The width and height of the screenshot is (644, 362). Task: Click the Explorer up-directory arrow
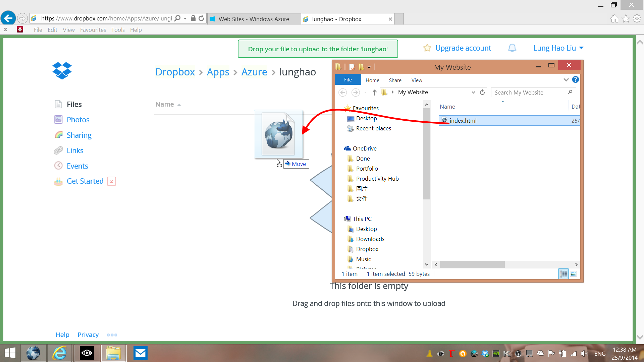[x=374, y=92]
